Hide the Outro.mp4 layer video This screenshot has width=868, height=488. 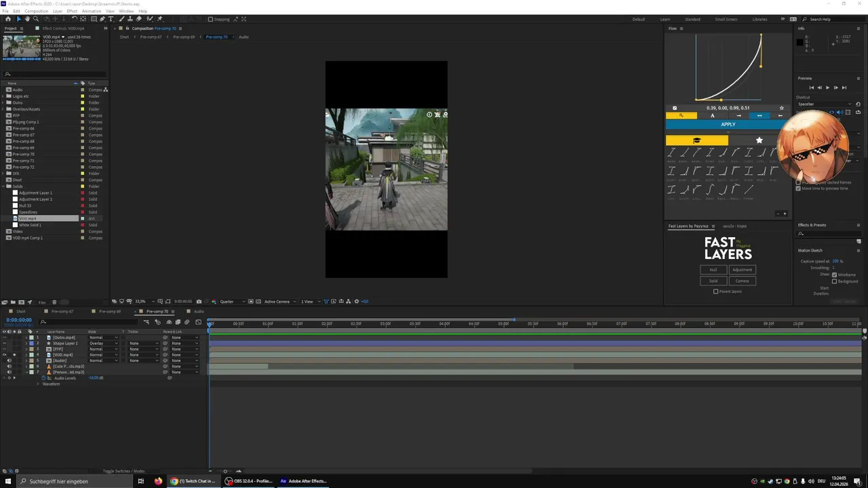[x=4, y=338]
